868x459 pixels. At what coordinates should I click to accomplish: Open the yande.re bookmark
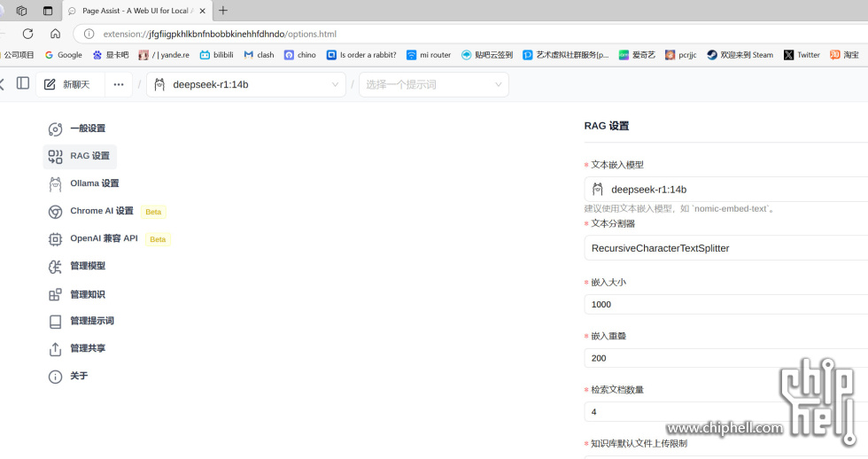coord(164,55)
